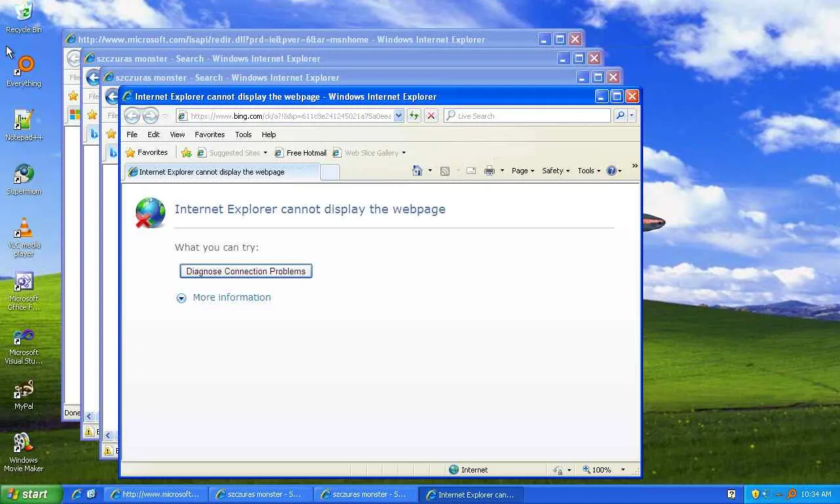Print the page with the printer icon
This screenshot has width=840, height=504.
tap(490, 171)
